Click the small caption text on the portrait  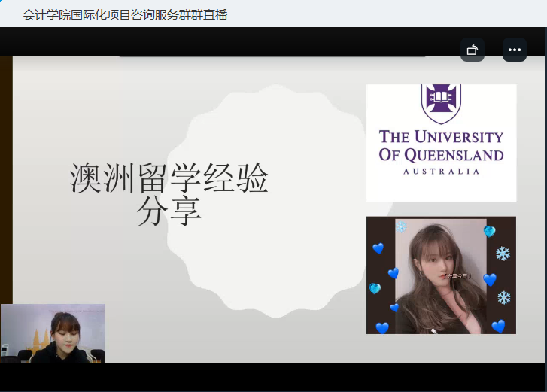[x=456, y=276]
